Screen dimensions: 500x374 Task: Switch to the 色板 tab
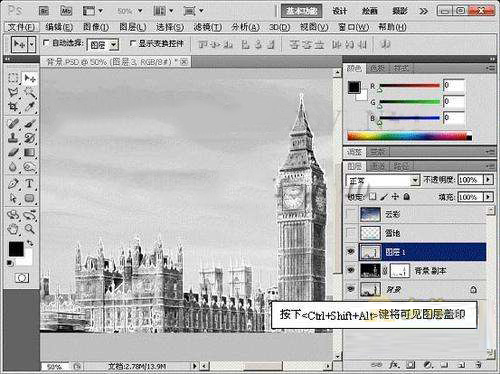tap(377, 68)
